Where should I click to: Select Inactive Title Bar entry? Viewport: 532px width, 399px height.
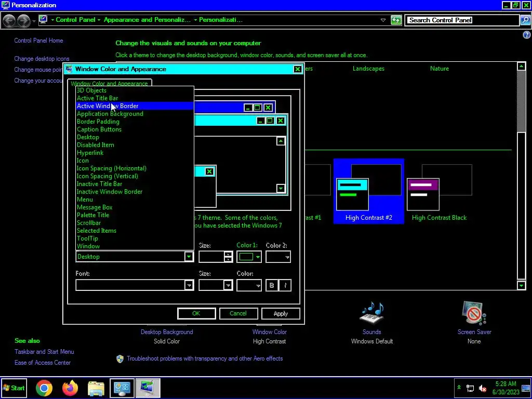[x=135, y=184]
